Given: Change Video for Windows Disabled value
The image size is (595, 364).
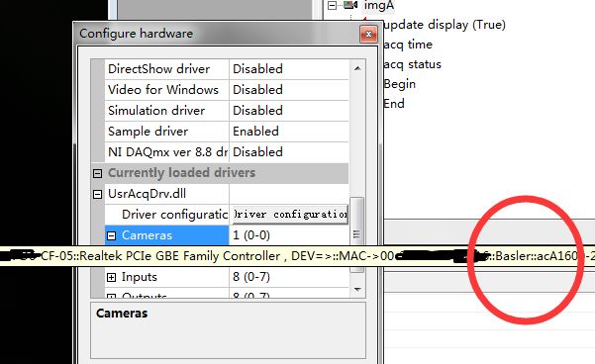Looking at the screenshot, I should 289,90.
